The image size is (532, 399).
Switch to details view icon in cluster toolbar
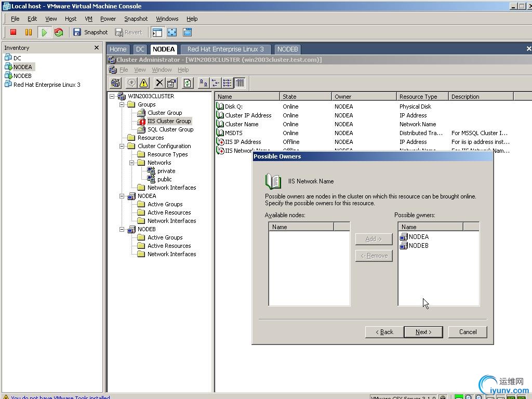pyautogui.click(x=240, y=83)
